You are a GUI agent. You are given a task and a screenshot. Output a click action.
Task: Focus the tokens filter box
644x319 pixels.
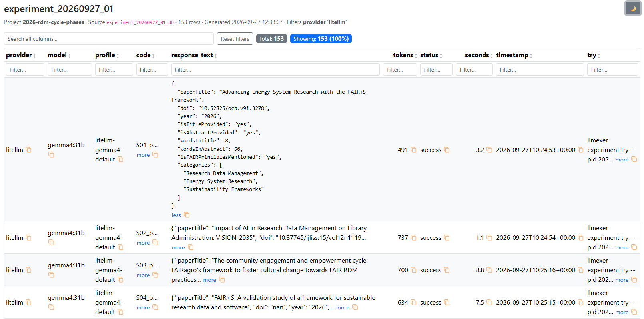coord(400,70)
